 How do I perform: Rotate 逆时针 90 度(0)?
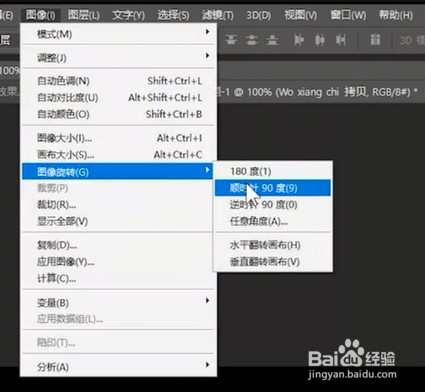273,205
